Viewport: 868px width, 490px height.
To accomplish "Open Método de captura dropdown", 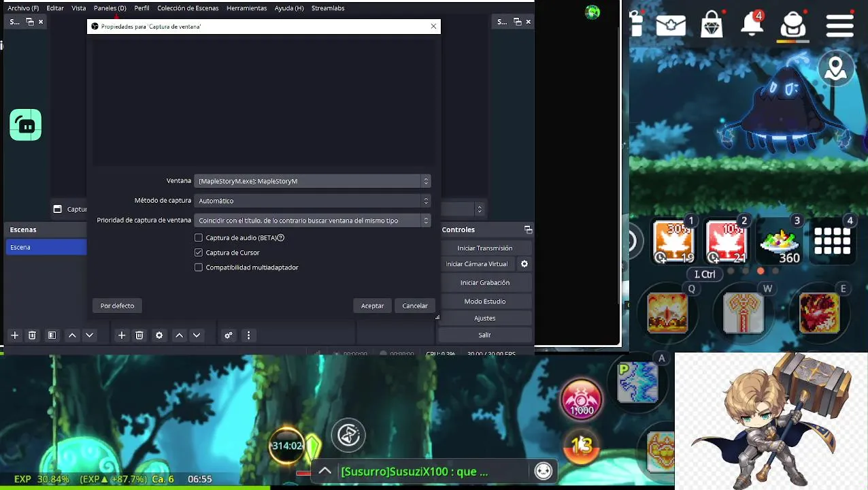I will 312,201.
